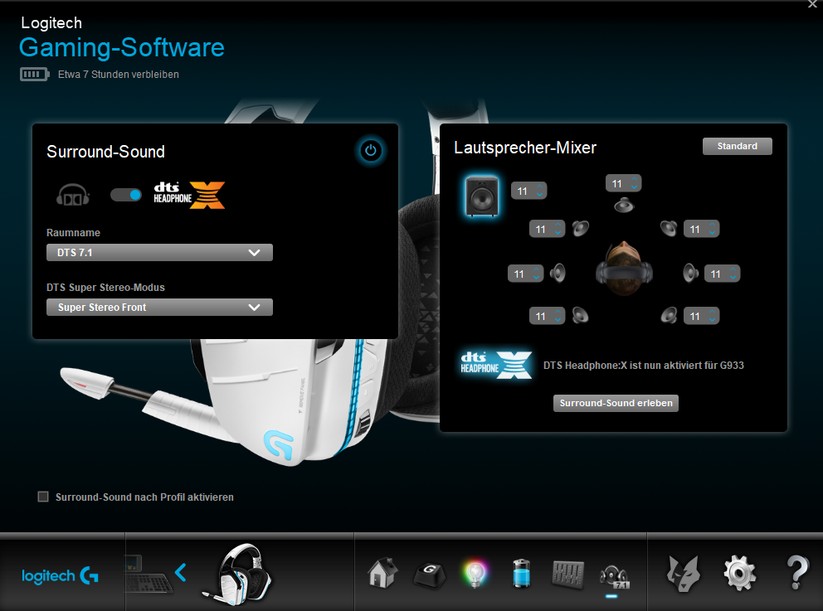Screen dimensions: 823x611
Task: Open the settings gear icon
Action: click(739, 573)
